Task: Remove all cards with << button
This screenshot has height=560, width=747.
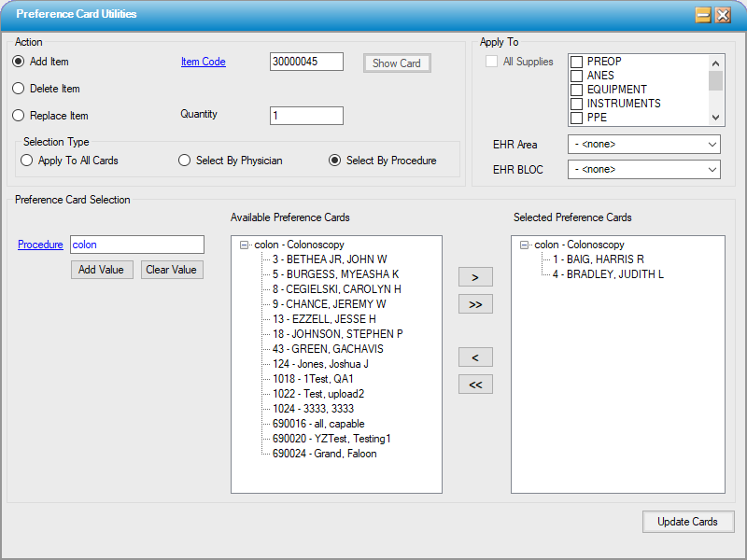Action: (x=475, y=385)
